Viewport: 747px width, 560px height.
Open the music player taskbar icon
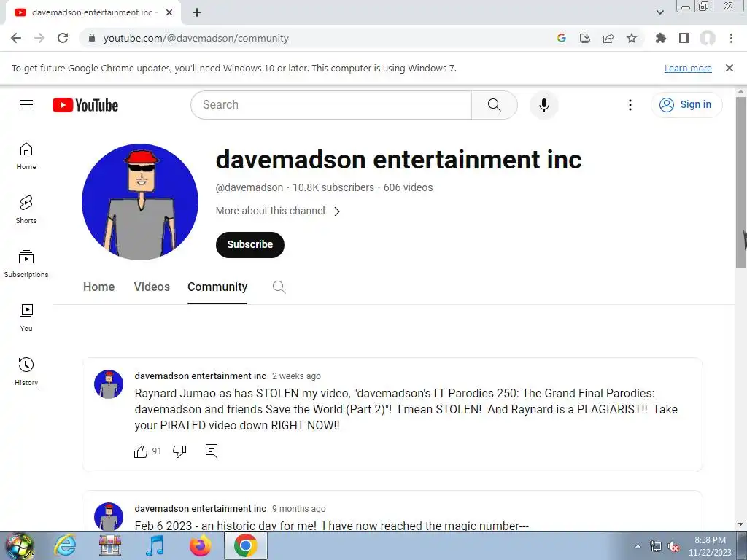coord(155,545)
